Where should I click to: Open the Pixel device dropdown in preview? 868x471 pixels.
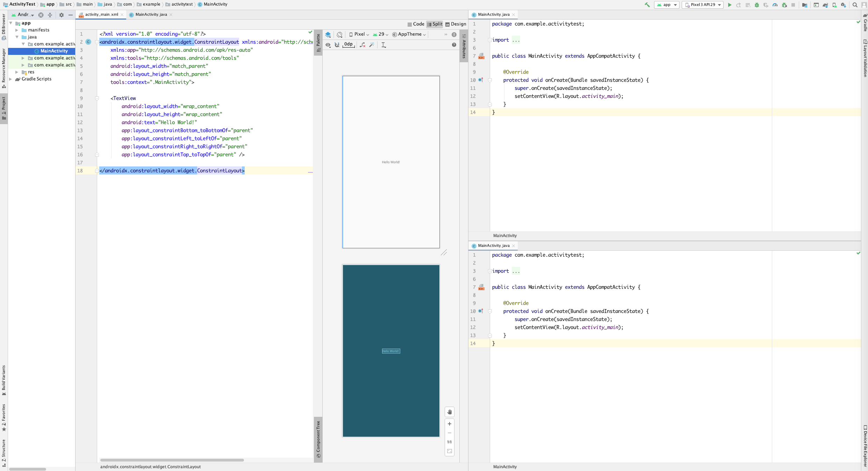tap(359, 34)
